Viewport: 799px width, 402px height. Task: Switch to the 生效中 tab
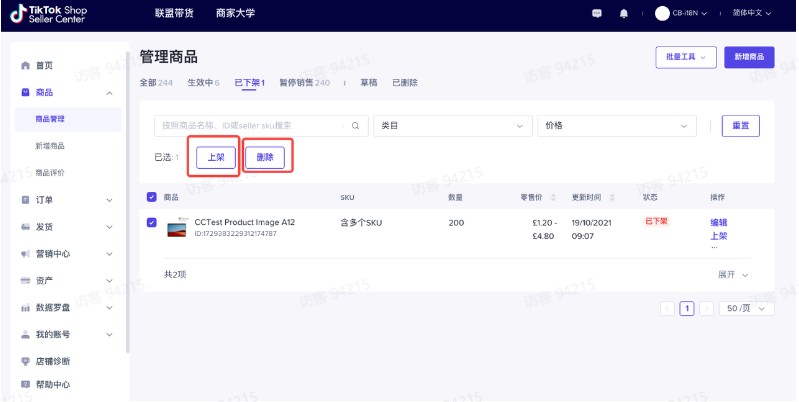(x=203, y=83)
